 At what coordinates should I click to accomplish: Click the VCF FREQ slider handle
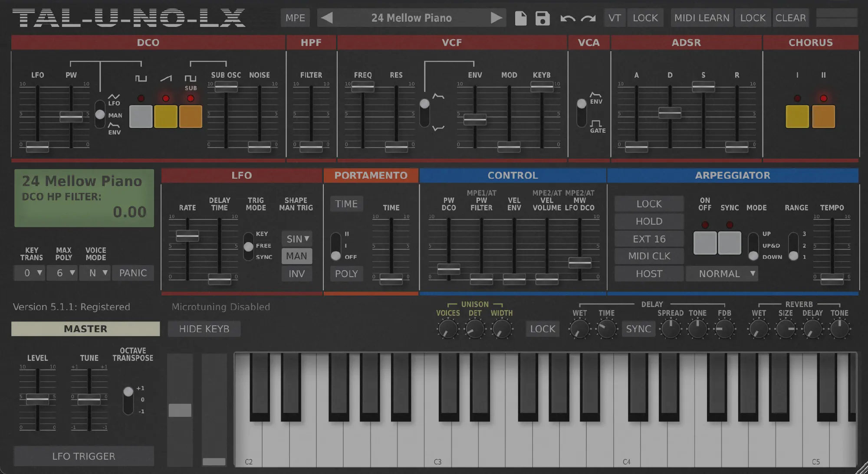pyautogui.click(x=363, y=87)
